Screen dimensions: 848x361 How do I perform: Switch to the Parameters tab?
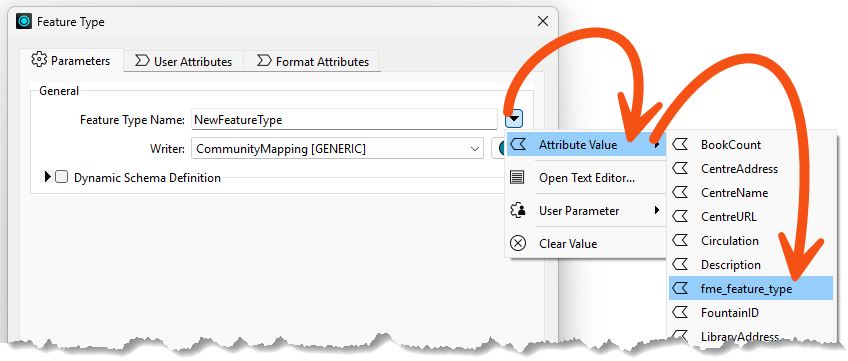(x=71, y=61)
